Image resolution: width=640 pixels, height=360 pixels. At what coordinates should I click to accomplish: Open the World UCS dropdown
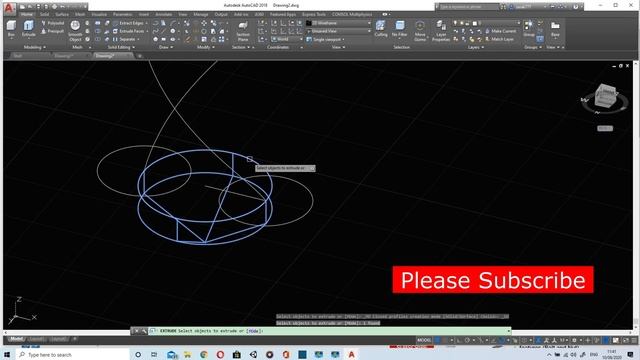(x=287, y=39)
